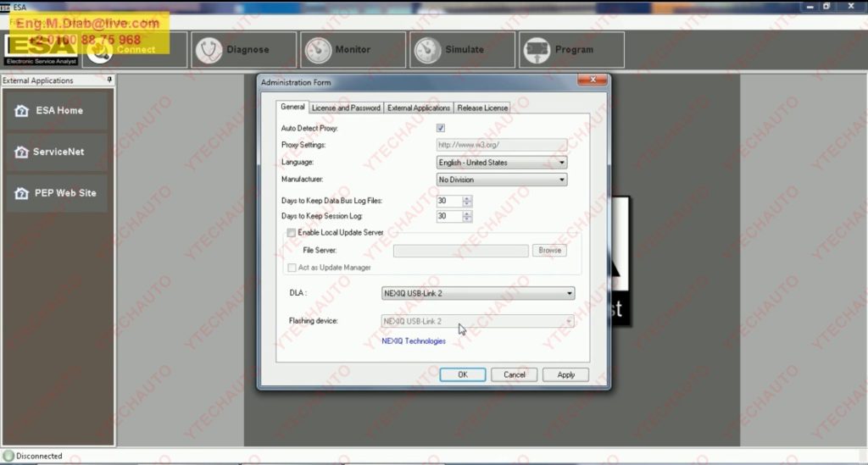Viewport: 868px width, 465px height.
Task: Click the External Applications panel header
Action: (x=58, y=80)
